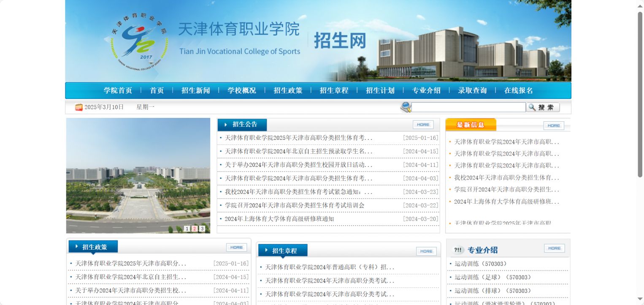Open the 2024年上海体育大学体育高级研修班通知 announcement
The image size is (644, 305).
coord(279,219)
